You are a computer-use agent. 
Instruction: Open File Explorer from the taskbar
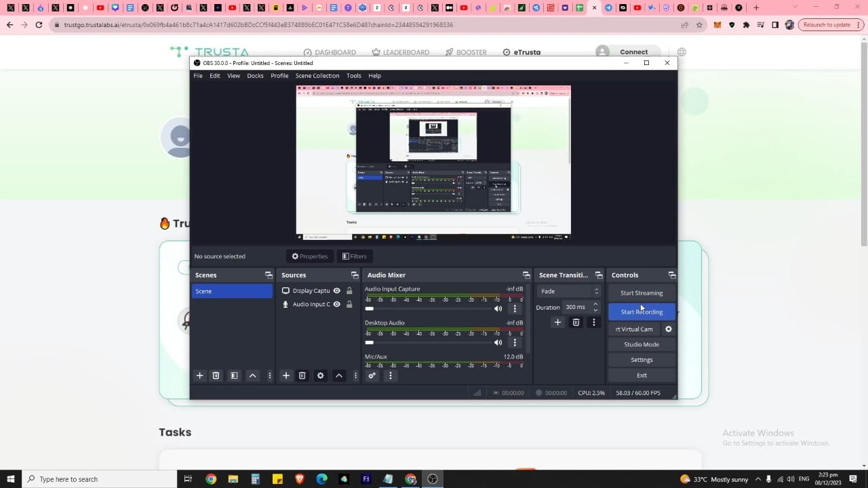click(233, 479)
